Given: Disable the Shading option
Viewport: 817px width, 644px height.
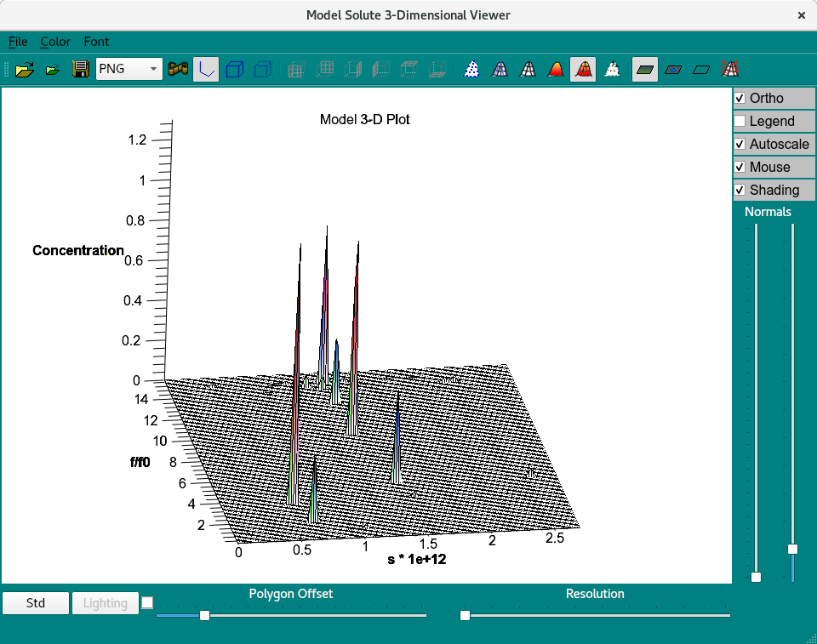Looking at the screenshot, I should 740,190.
